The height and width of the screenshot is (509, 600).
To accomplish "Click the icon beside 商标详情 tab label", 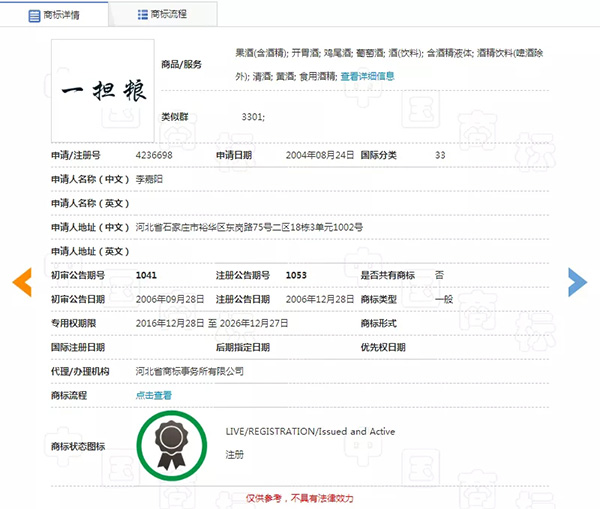I will (24, 16).
